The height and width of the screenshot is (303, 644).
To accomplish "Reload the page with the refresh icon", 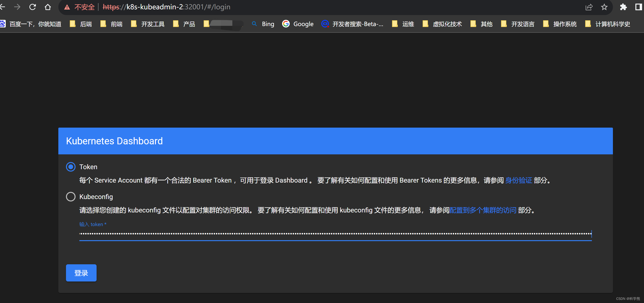I will [x=33, y=7].
